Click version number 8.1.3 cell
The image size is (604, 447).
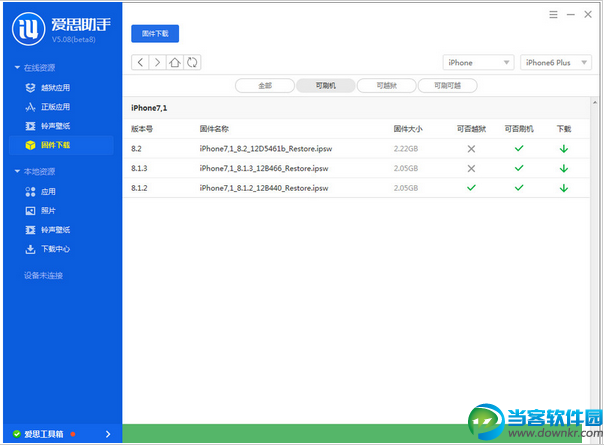[x=139, y=168]
